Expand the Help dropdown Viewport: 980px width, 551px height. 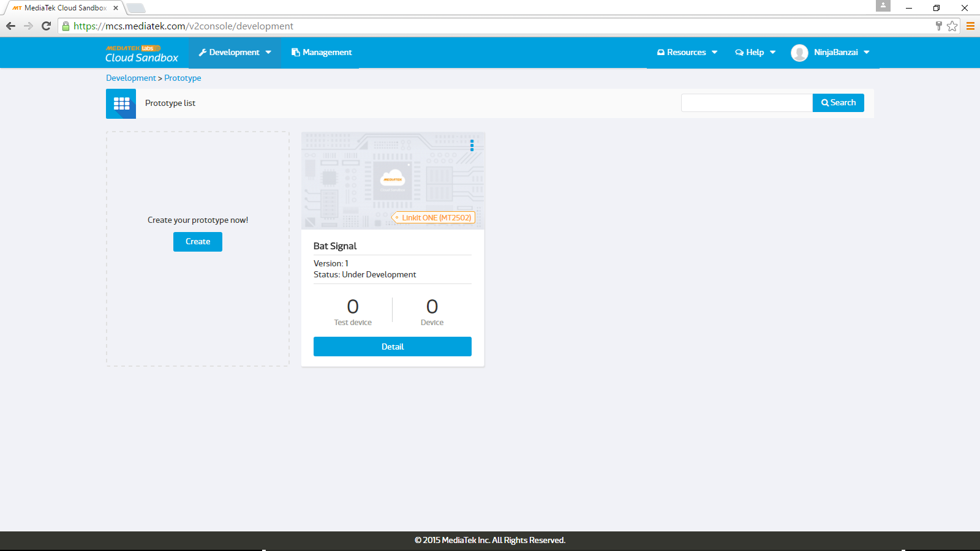click(755, 53)
